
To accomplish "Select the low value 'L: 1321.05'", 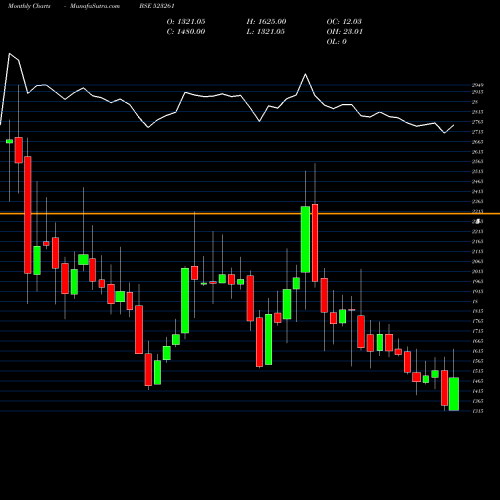I will (266, 32).
